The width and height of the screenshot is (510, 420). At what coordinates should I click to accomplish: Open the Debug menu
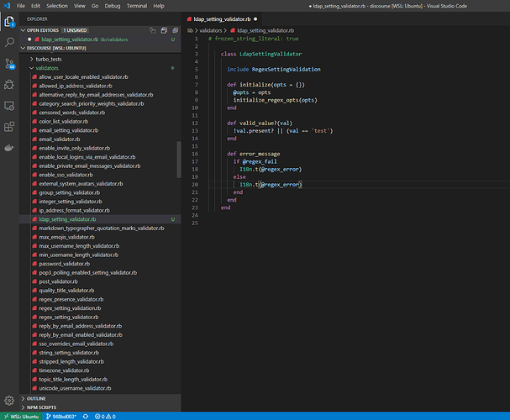tap(113, 6)
